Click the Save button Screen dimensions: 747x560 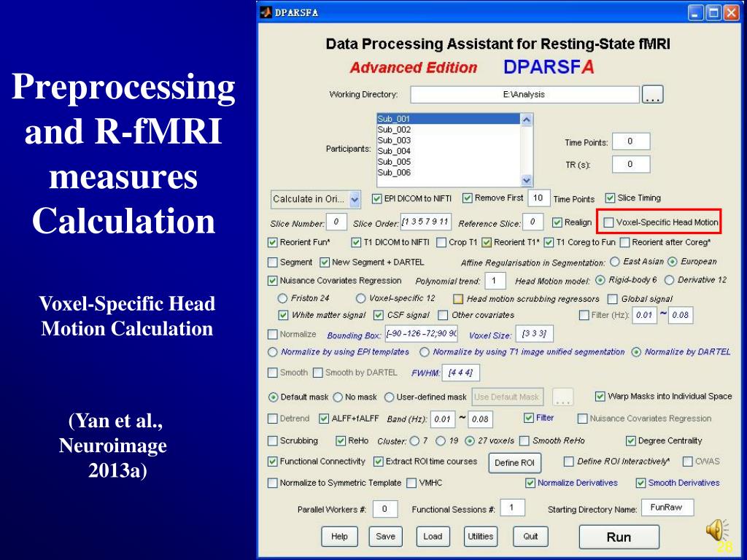pyautogui.click(x=385, y=537)
